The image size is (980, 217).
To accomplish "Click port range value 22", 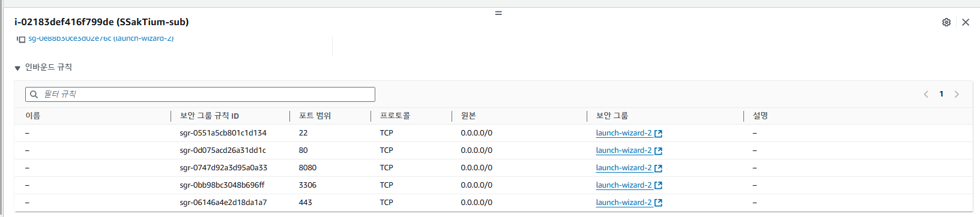I will tap(303, 133).
